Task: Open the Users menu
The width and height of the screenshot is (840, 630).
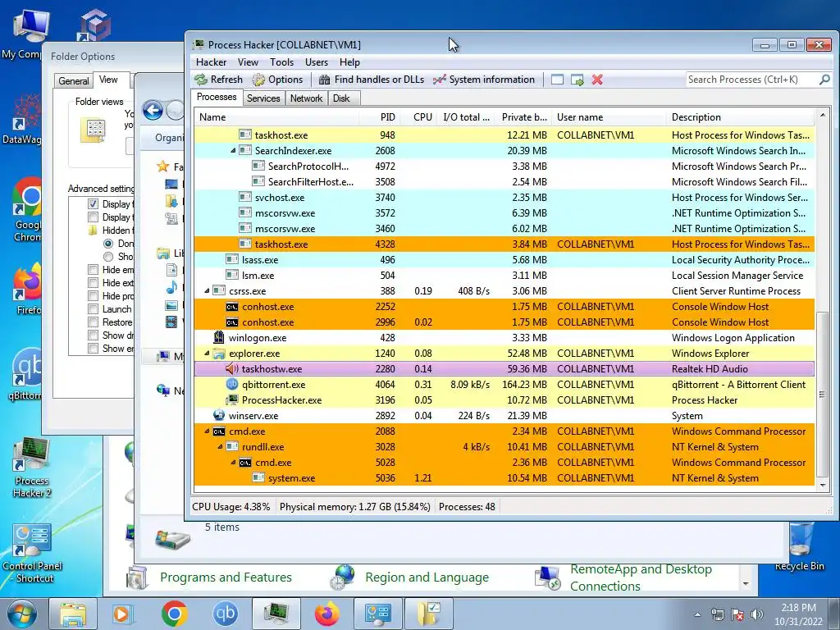Action: tap(316, 62)
